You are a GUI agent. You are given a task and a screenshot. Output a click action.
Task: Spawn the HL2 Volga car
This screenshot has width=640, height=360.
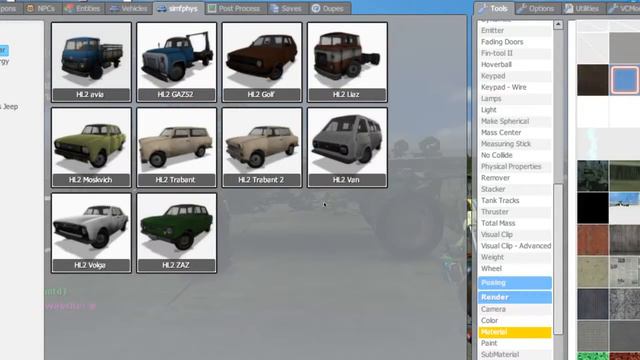coord(91,233)
